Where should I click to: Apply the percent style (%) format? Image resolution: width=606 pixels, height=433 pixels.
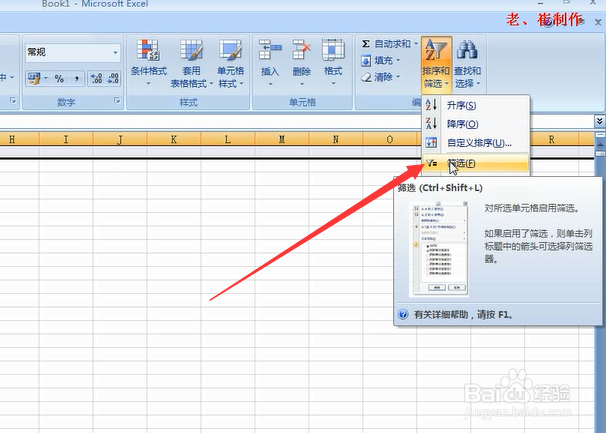point(59,79)
